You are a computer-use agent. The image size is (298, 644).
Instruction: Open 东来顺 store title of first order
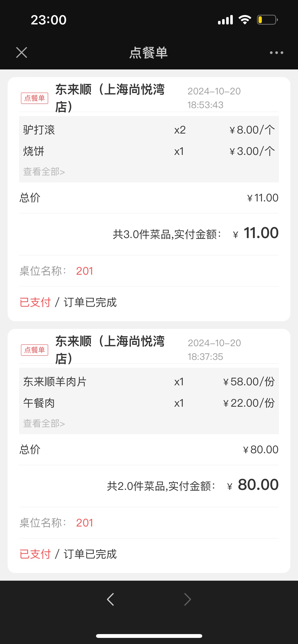(x=110, y=98)
